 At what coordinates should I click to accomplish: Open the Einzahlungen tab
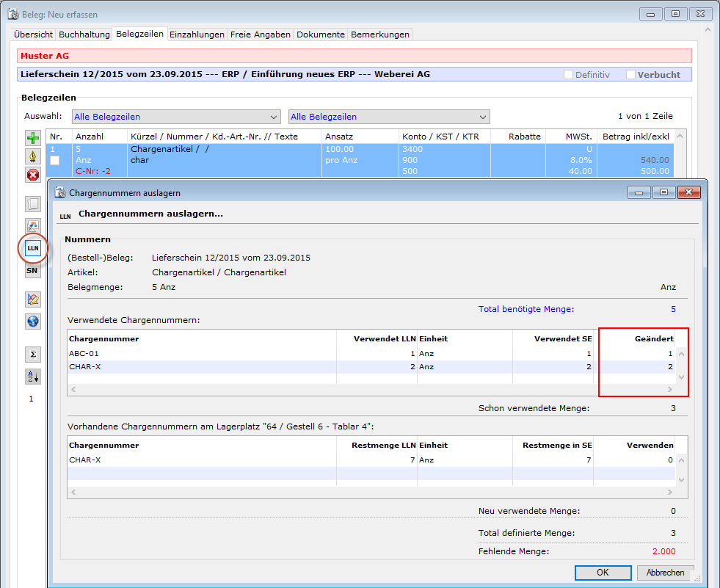pos(197,35)
